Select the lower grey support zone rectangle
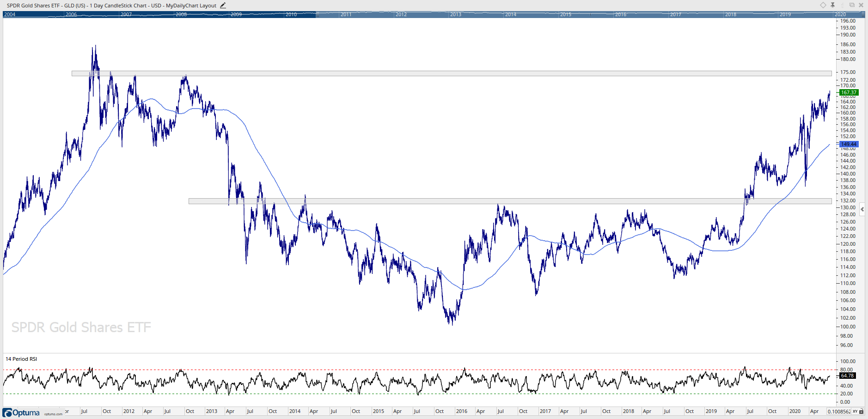The width and height of the screenshot is (868, 419). pos(510,201)
